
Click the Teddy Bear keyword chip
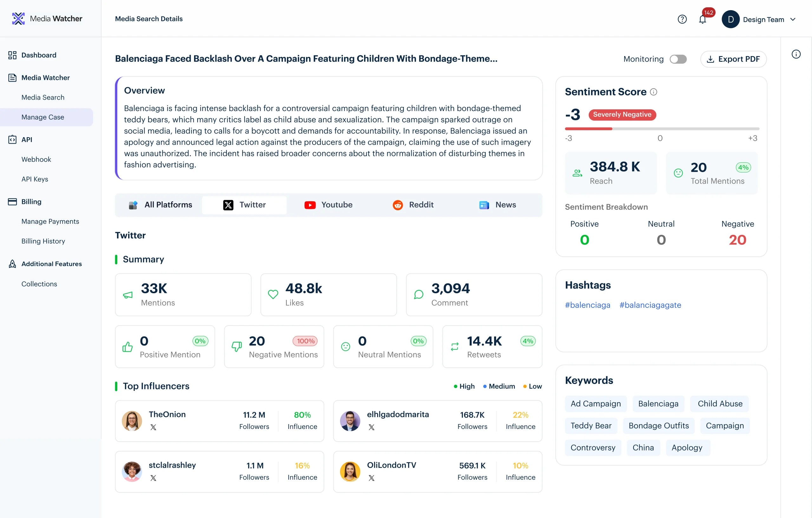point(591,425)
